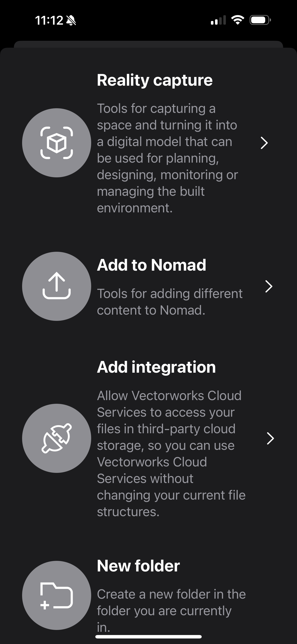Expand Reality capture using its chevron
The width and height of the screenshot is (297, 644).
pyautogui.click(x=264, y=143)
